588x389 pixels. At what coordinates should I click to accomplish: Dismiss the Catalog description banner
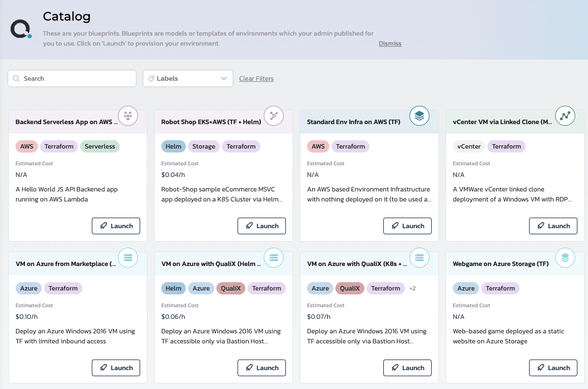click(x=390, y=43)
